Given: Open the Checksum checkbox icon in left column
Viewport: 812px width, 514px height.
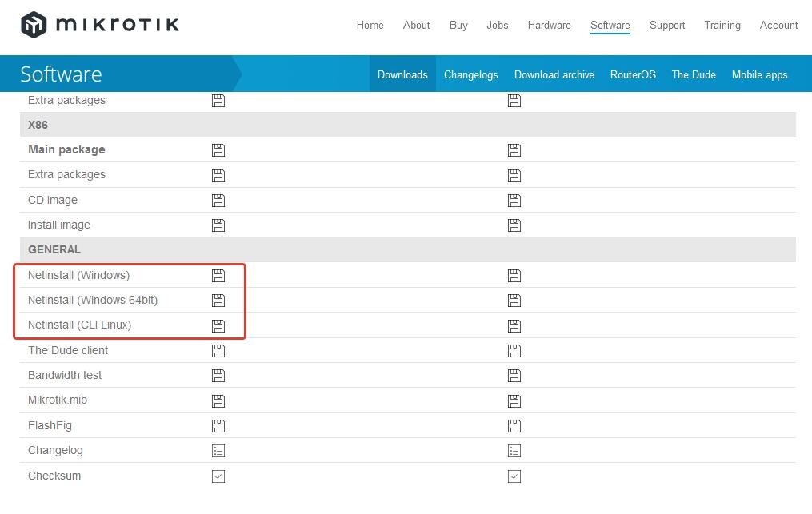Looking at the screenshot, I should 218,476.
